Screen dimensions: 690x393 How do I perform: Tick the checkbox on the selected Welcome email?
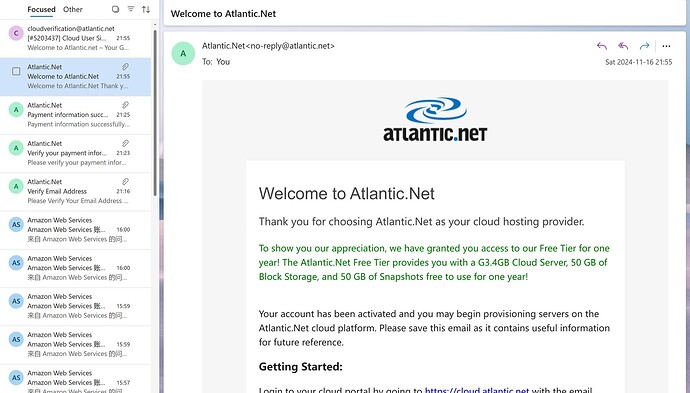(x=16, y=71)
